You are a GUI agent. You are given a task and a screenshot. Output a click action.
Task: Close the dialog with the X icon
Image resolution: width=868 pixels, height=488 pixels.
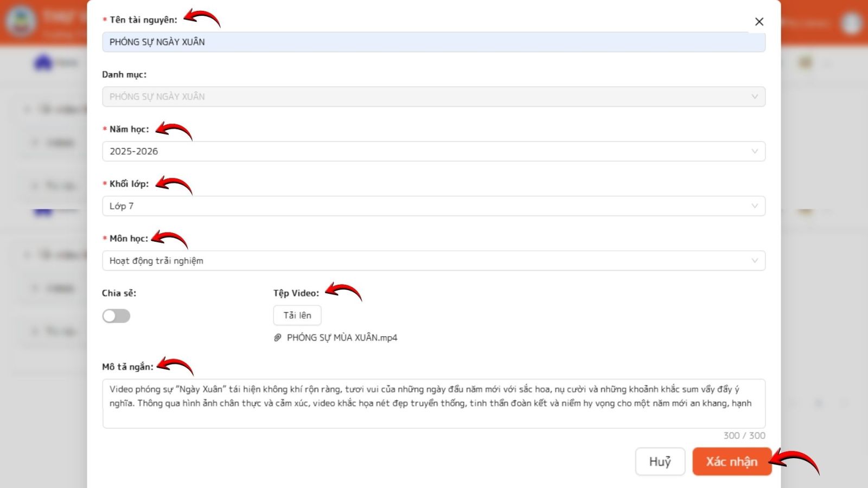(x=759, y=22)
